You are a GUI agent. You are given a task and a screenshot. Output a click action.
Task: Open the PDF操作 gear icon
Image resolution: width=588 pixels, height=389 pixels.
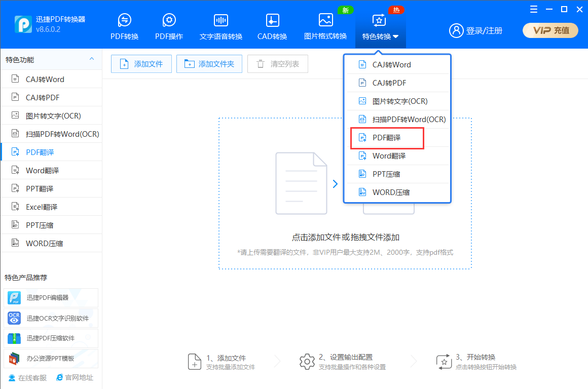[169, 20]
